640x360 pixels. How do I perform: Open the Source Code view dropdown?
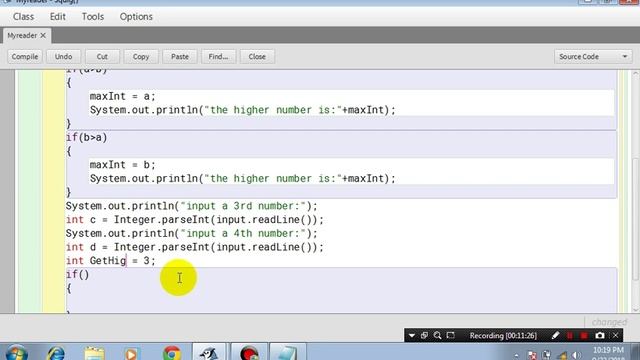click(593, 56)
